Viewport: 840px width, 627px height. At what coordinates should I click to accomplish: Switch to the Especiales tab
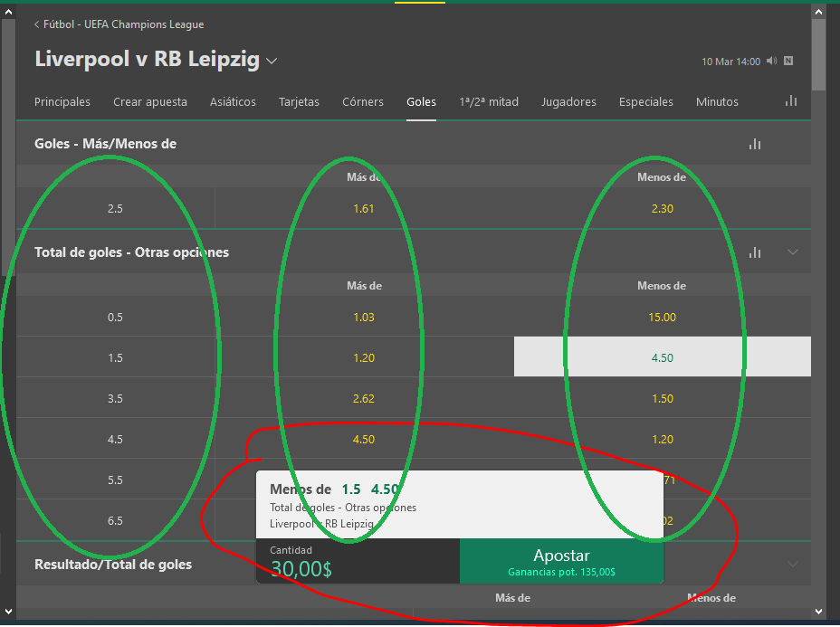click(646, 101)
